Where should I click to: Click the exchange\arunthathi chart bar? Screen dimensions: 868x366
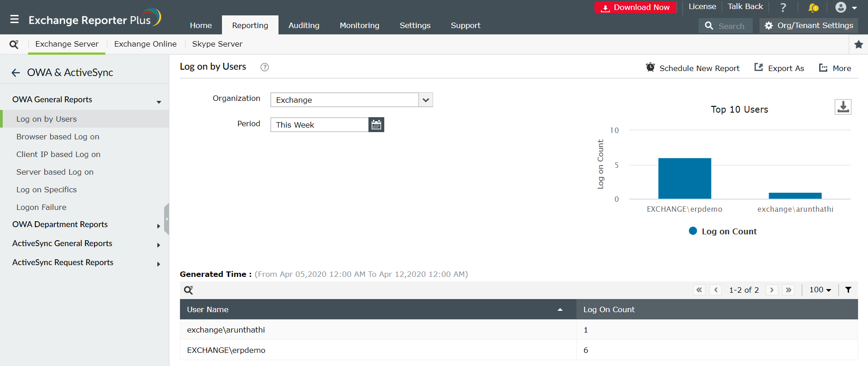pyautogui.click(x=795, y=195)
